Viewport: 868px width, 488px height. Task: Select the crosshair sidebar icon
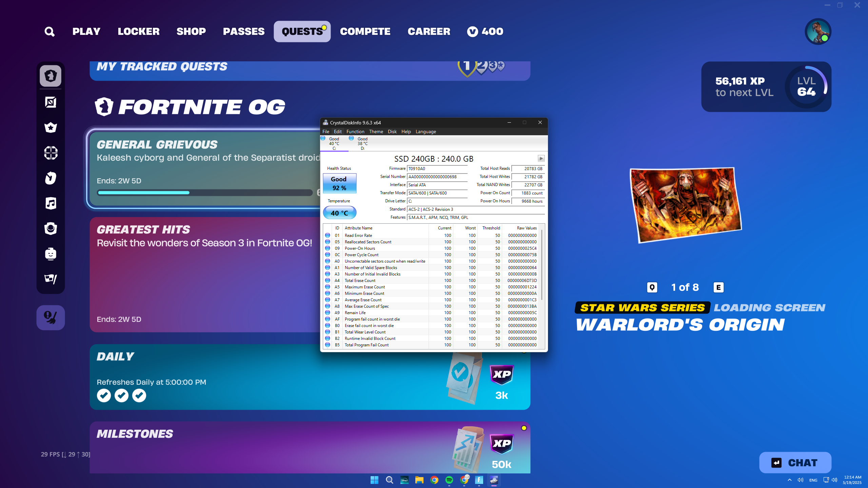[x=51, y=153]
